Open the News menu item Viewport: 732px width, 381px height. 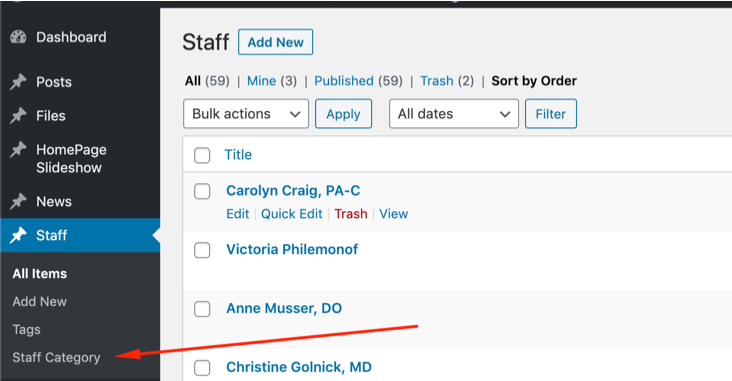coord(54,201)
